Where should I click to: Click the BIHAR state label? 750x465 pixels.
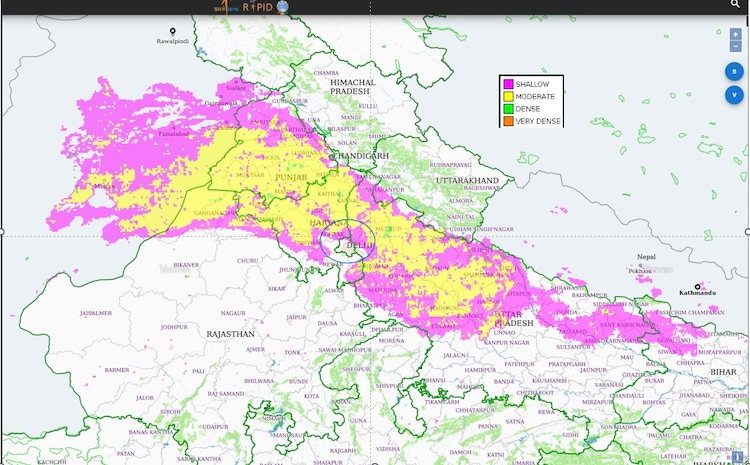(x=723, y=371)
